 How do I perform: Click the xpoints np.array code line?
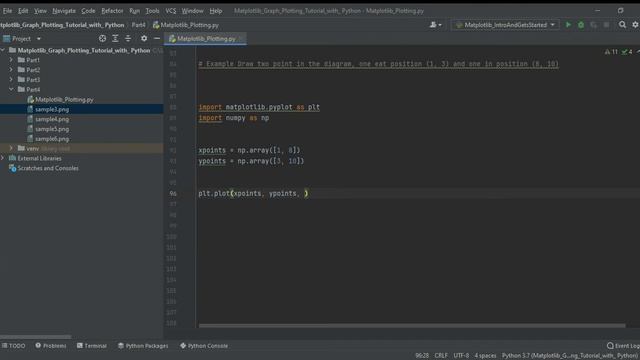click(x=249, y=150)
